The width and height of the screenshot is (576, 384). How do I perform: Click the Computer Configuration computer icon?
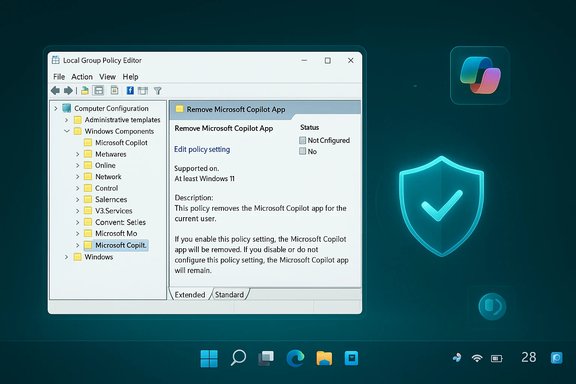click(66, 108)
